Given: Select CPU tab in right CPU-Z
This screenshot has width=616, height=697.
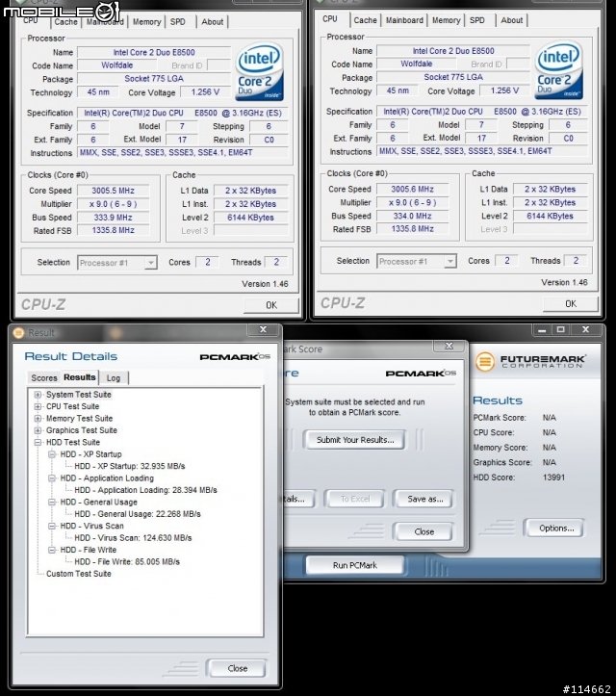Looking at the screenshot, I should [330, 19].
